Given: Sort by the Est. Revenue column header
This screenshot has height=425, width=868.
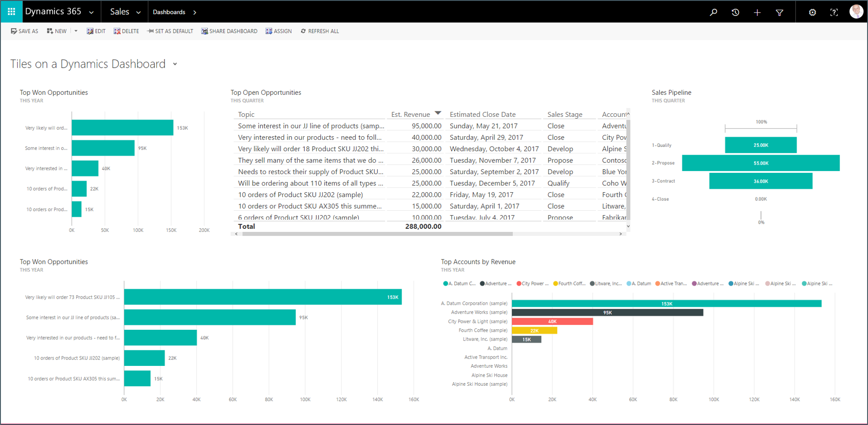Looking at the screenshot, I should point(413,114).
